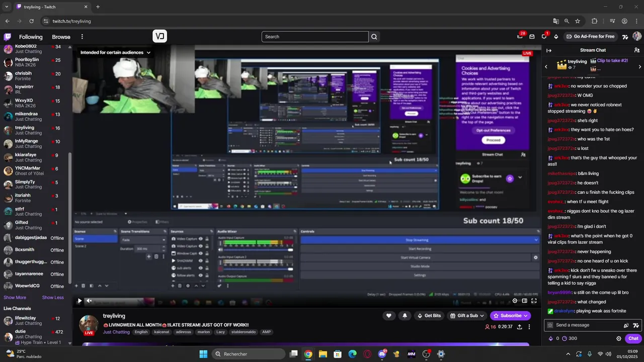Viewport: 644px width, 362px height.
Task: Open emote picker in message box
Action: (626, 325)
